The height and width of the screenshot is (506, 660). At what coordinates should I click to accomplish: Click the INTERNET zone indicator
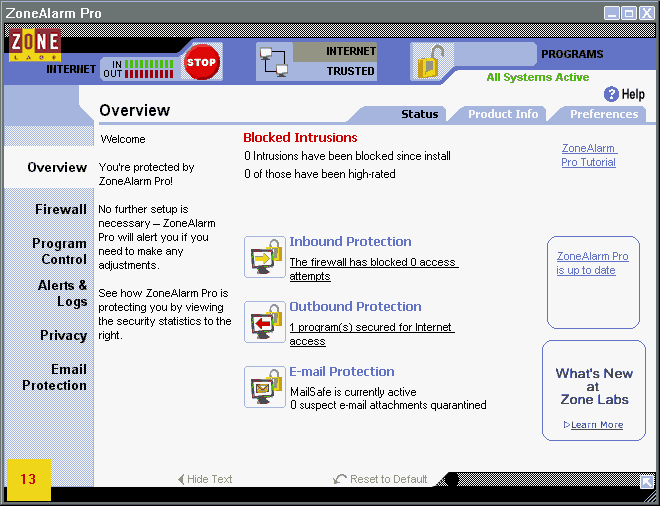pos(335,52)
